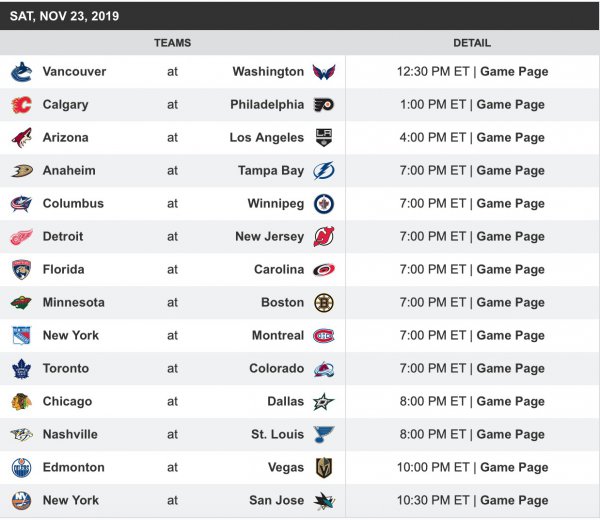The height and width of the screenshot is (520, 600).
Task: Open Game Page for Edmonton at Vegas
Action: (x=514, y=468)
